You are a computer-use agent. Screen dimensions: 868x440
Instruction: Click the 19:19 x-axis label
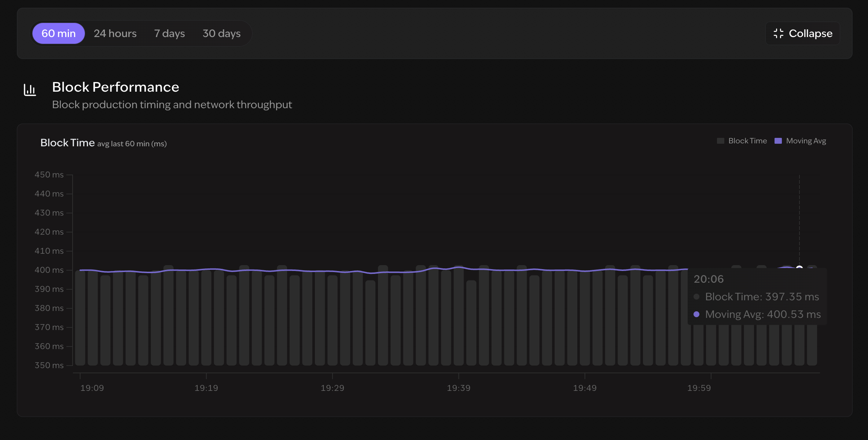(x=206, y=388)
